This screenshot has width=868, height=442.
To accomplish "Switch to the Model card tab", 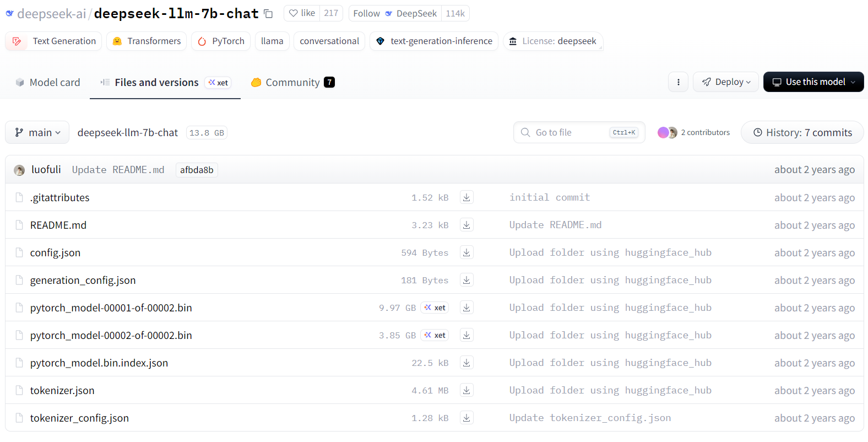I will click(48, 82).
